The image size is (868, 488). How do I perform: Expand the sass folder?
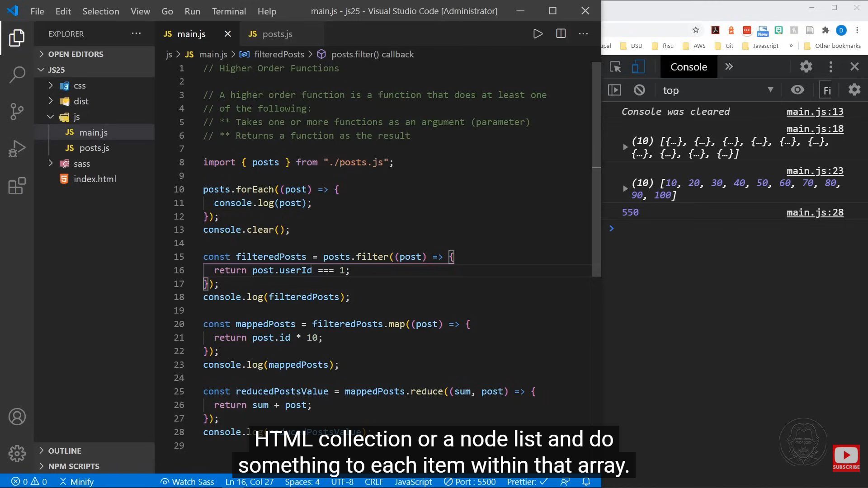click(81, 164)
